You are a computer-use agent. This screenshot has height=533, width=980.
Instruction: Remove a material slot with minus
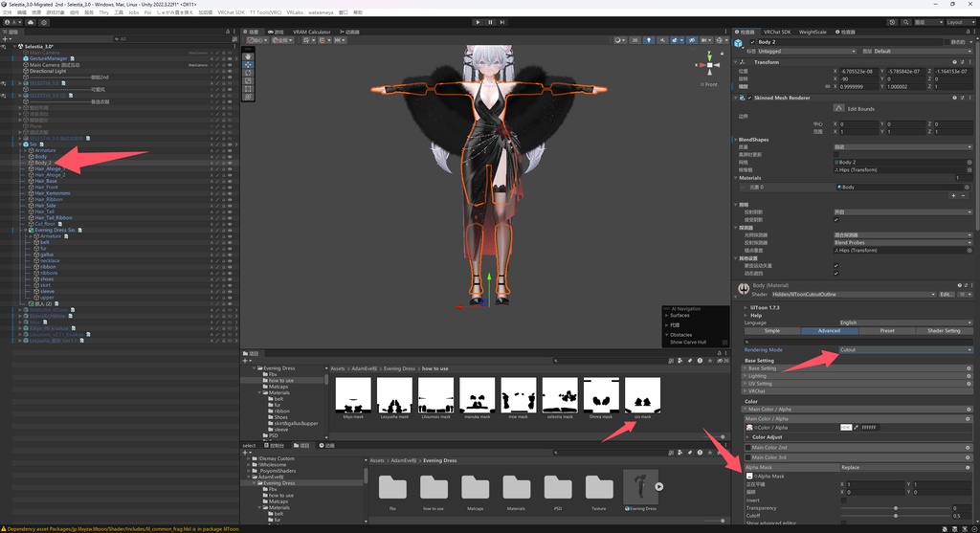(963, 195)
